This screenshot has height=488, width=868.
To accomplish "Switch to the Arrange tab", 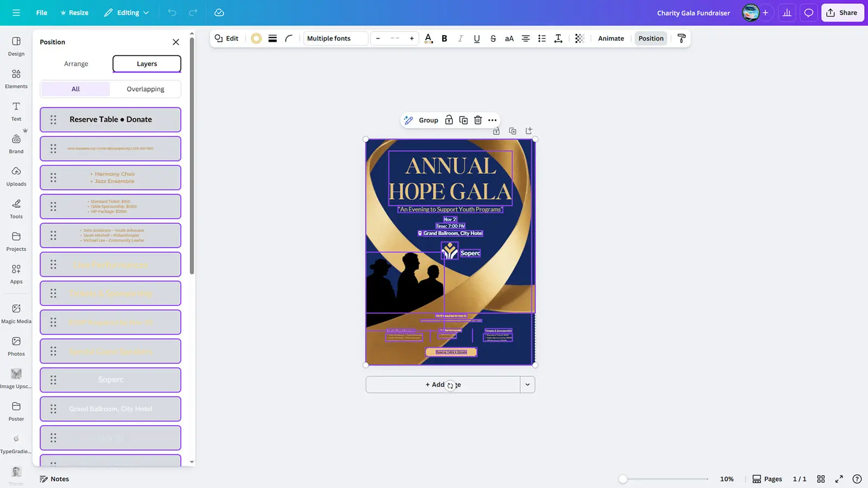I will pyautogui.click(x=76, y=64).
